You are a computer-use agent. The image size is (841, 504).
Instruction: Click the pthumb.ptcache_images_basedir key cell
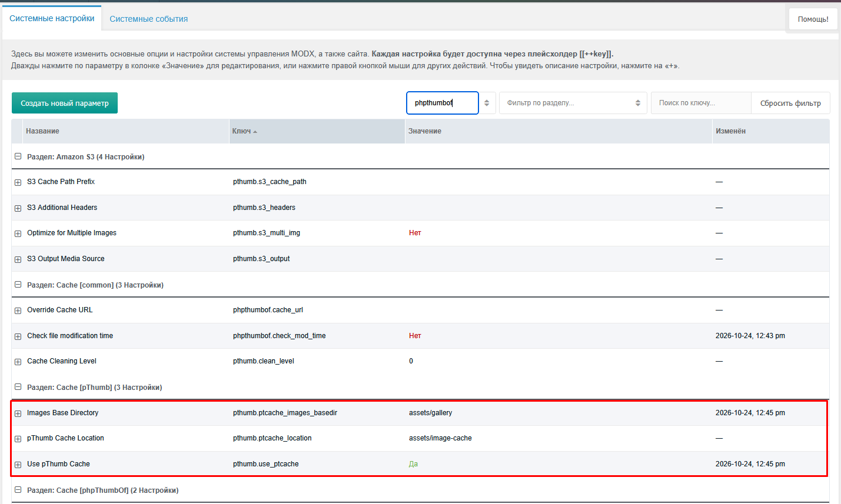click(285, 413)
